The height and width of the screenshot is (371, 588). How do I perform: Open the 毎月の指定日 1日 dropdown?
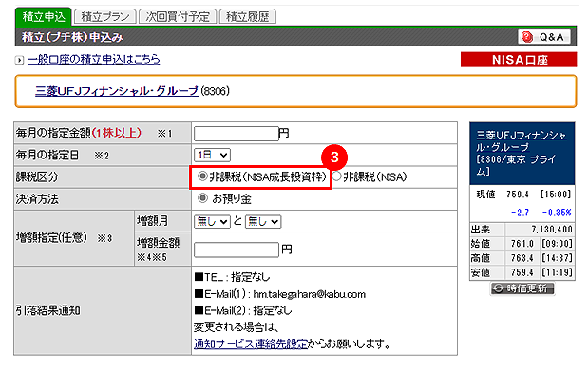coord(212,155)
